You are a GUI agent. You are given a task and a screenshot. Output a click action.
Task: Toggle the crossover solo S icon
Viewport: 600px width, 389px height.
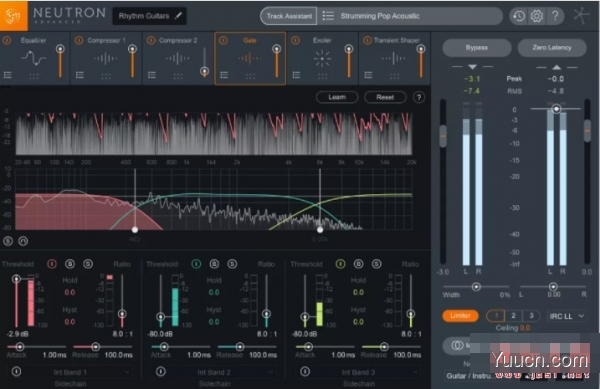click(8, 241)
